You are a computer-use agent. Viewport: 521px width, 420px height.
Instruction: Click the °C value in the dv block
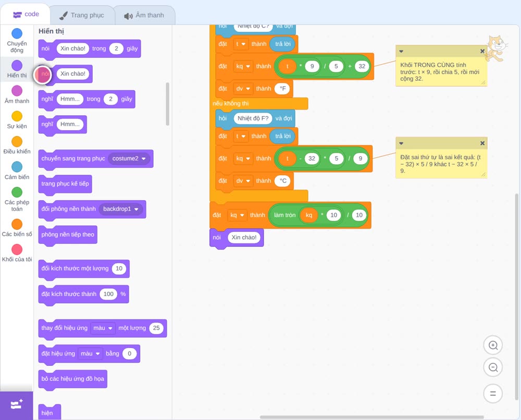283,181
